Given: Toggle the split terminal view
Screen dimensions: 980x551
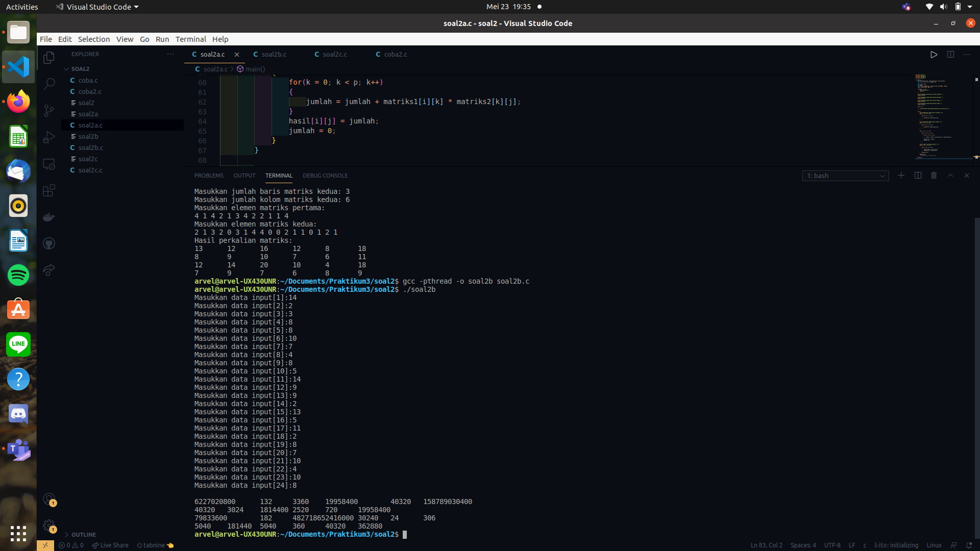Looking at the screenshot, I should pos(917,175).
